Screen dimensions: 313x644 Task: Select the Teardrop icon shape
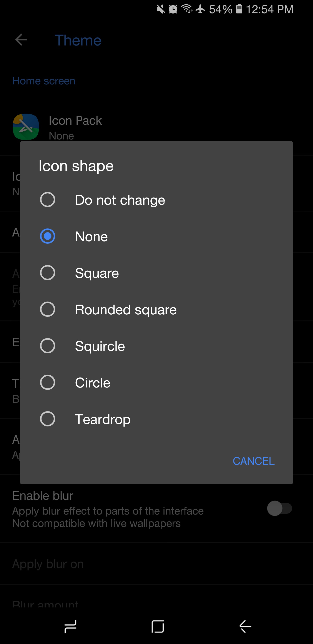click(x=47, y=419)
